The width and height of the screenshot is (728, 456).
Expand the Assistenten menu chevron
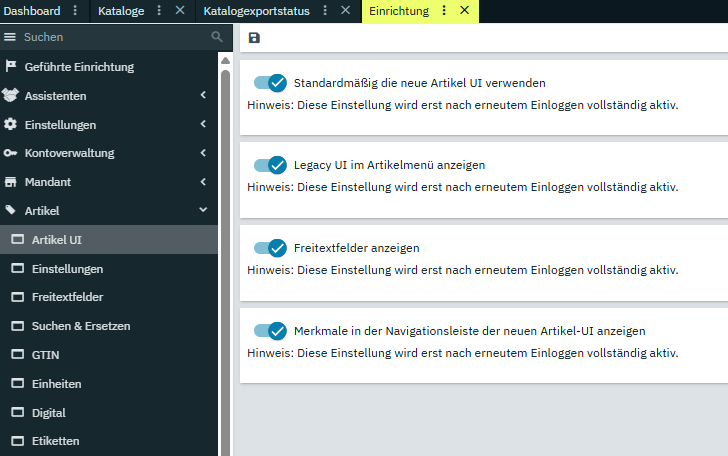[203, 96]
